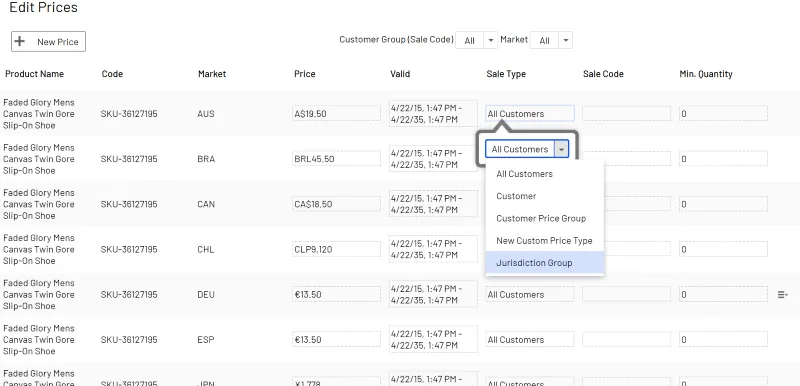Image resolution: width=800 pixels, height=386 pixels.
Task: Click the Sale Type field in AUS row
Action: [530, 114]
